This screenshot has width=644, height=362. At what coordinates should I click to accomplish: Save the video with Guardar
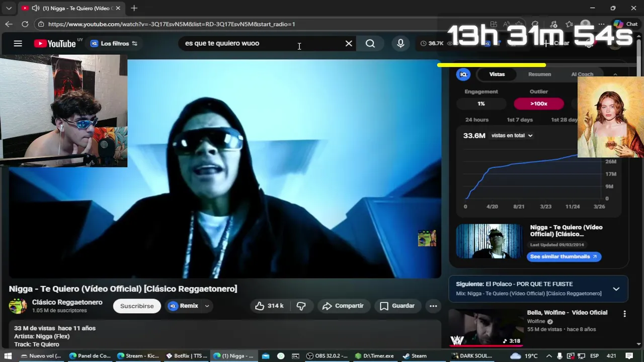(x=397, y=306)
